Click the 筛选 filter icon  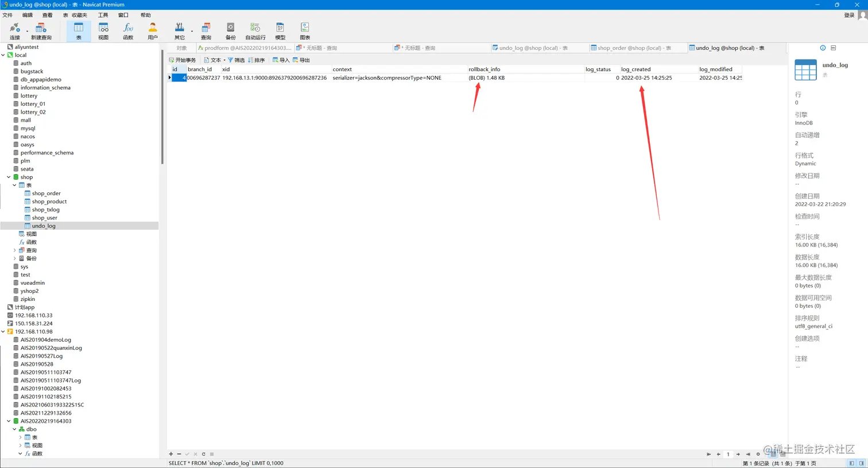click(x=236, y=60)
